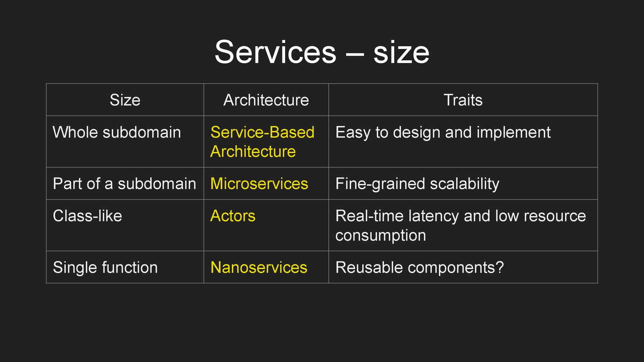Click 'Real-time latency and low resource' line
This screenshot has width=644, height=362.
point(461,216)
